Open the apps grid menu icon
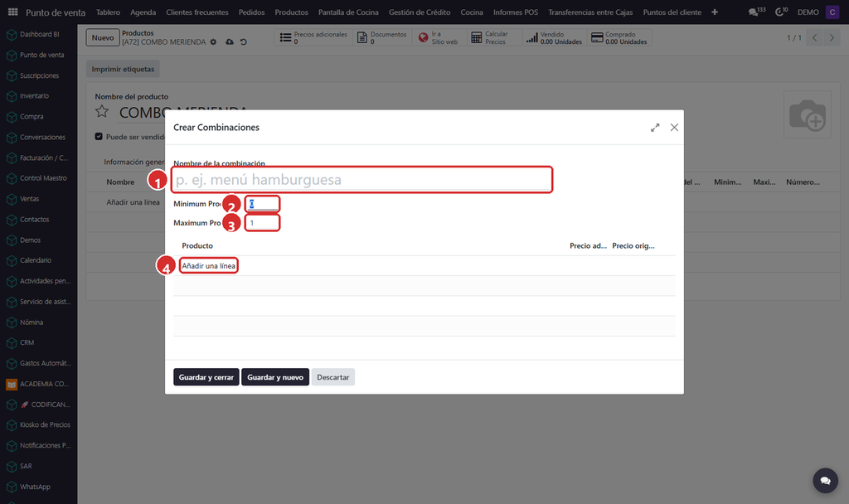 (x=13, y=12)
